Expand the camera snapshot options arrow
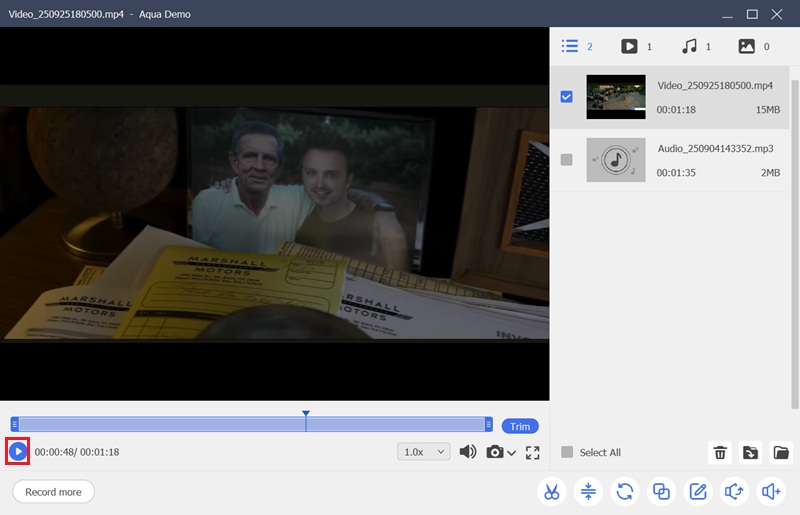Viewport: 800px width, 515px height. (x=512, y=453)
